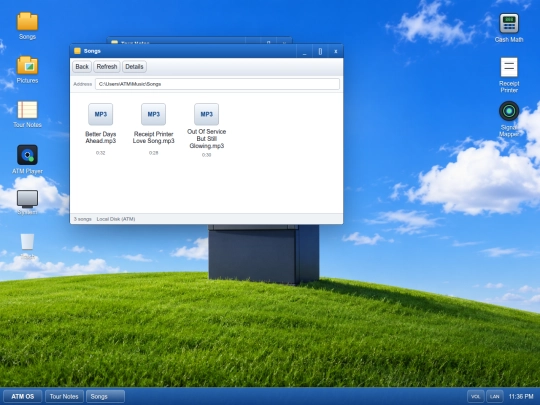Toggle the VOL tray indicator
Viewport: 540px width, 405px height.
(476, 396)
